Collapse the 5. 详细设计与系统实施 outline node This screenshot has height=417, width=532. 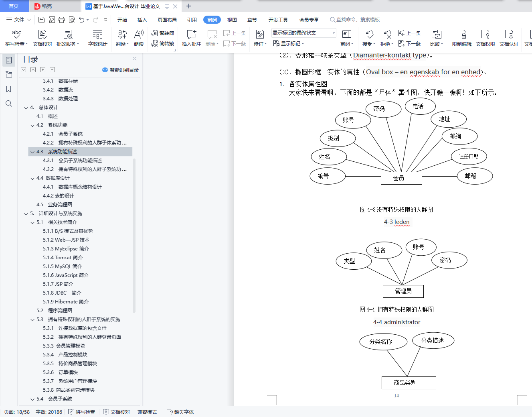(26, 214)
